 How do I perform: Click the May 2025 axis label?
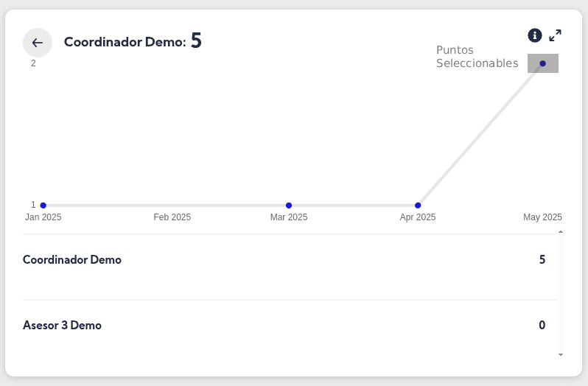click(542, 217)
